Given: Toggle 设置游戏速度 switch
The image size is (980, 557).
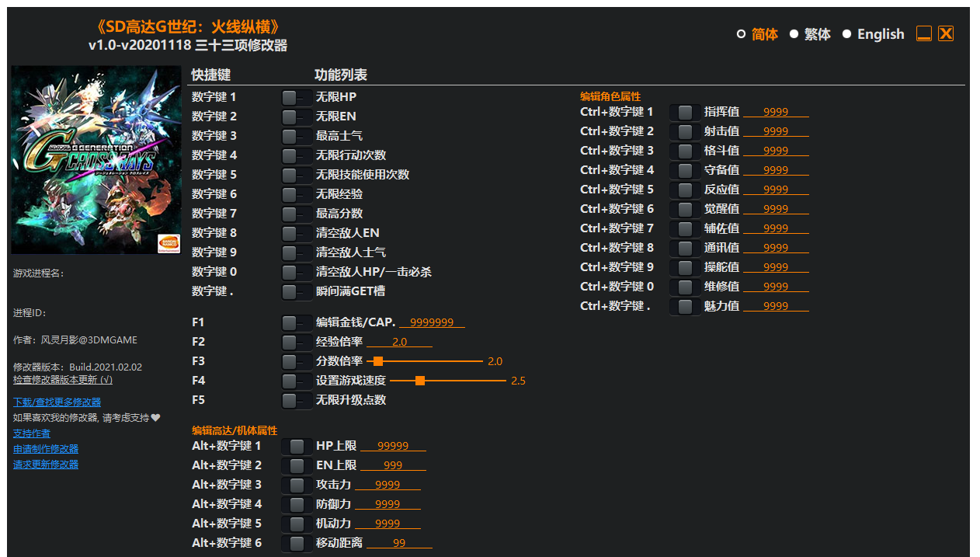Looking at the screenshot, I should [297, 381].
